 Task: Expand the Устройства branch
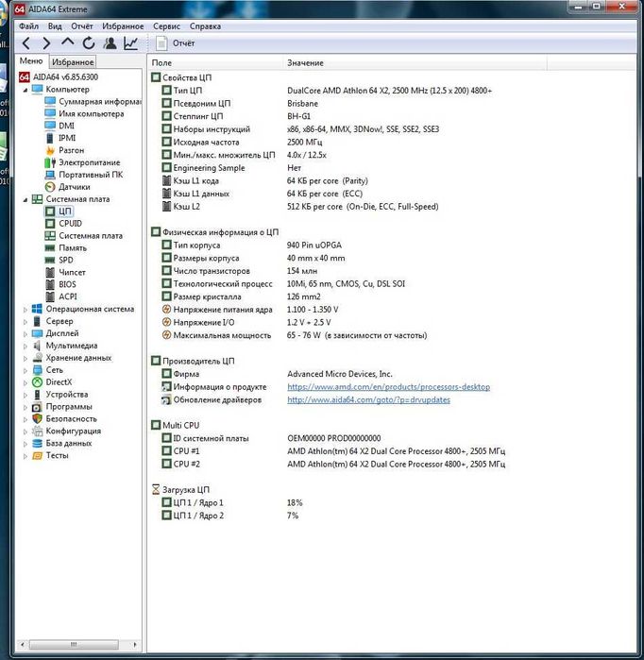pyautogui.click(x=25, y=395)
